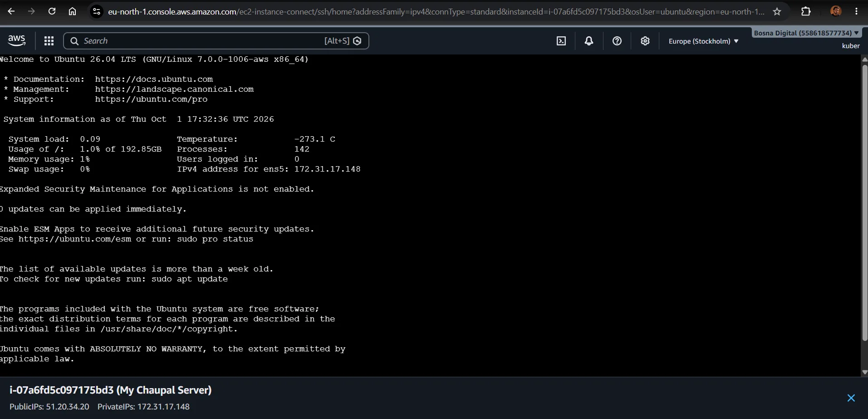Close the instance info panel
This screenshot has height=419, width=868.
click(851, 398)
